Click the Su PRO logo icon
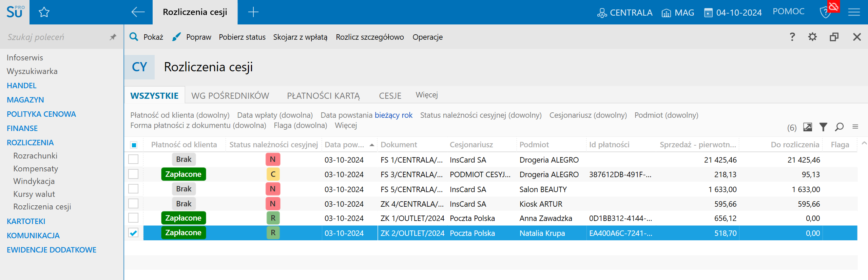Screen dimensions: 868x280 pyautogui.click(x=15, y=12)
